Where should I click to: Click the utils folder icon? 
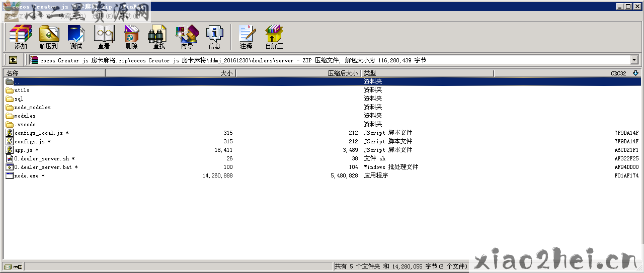click(x=10, y=90)
